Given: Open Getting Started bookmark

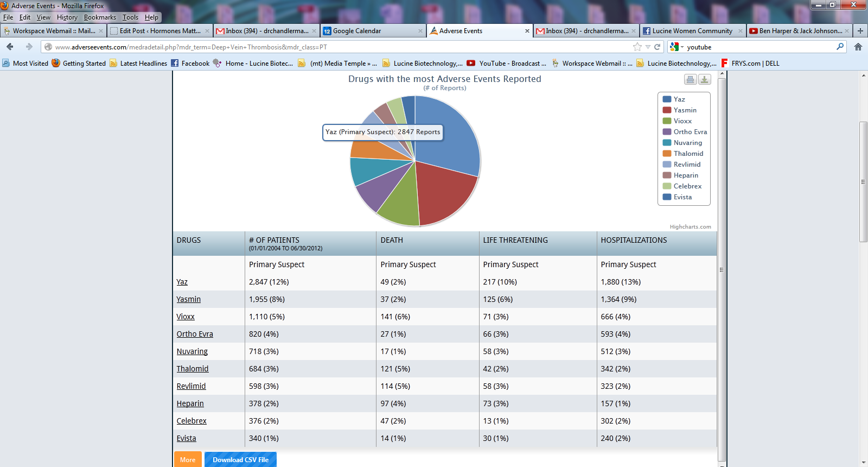Looking at the screenshot, I should [x=79, y=63].
